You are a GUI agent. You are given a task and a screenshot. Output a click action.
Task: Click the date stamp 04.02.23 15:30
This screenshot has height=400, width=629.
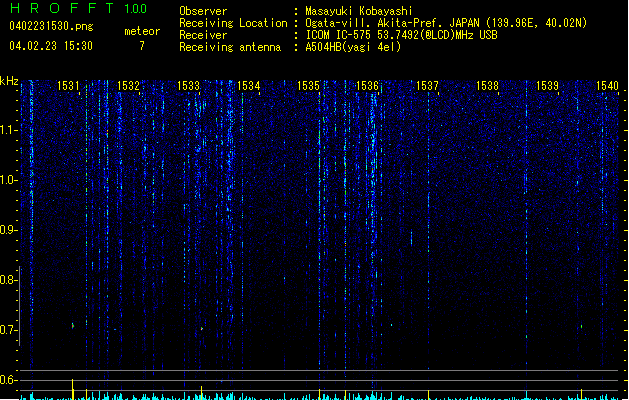coord(51,46)
